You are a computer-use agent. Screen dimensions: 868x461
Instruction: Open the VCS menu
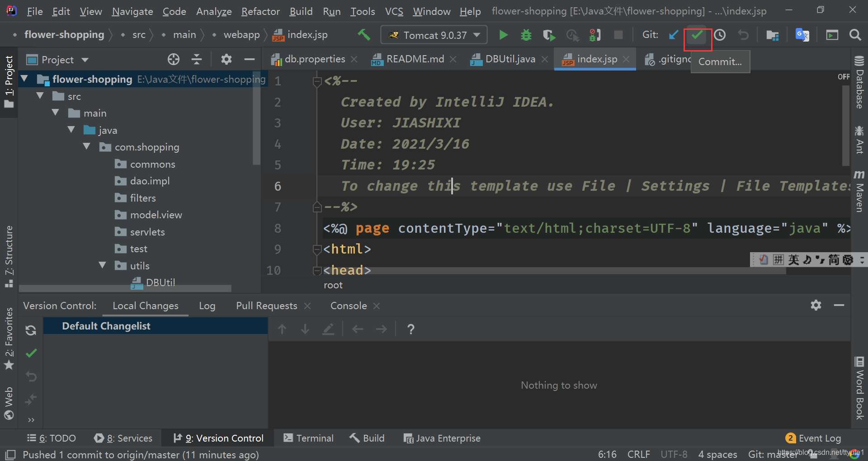pos(394,11)
